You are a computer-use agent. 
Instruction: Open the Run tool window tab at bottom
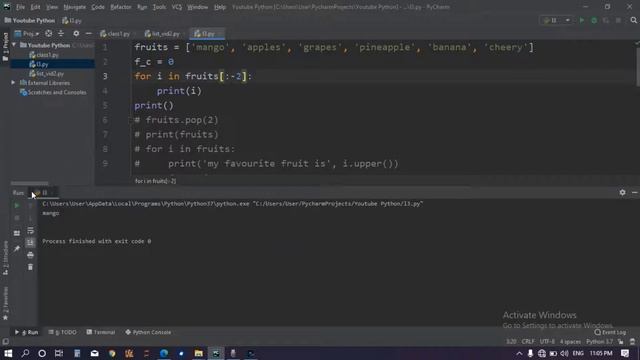pos(27,332)
